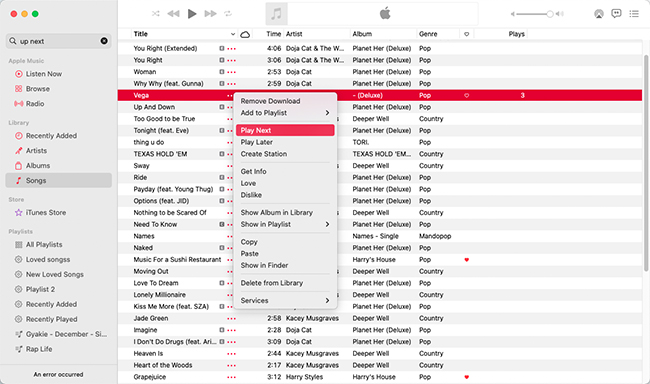This screenshot has width=650, height=384.
Task: Open more options for You Right (Extended)
Action: coord(231,49)
